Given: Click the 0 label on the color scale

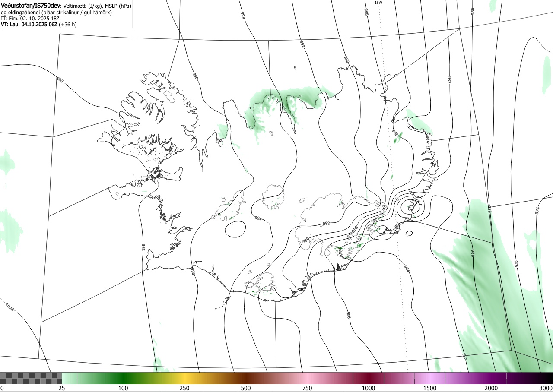Looking at the screenshot, I should [x=2, y=388].
